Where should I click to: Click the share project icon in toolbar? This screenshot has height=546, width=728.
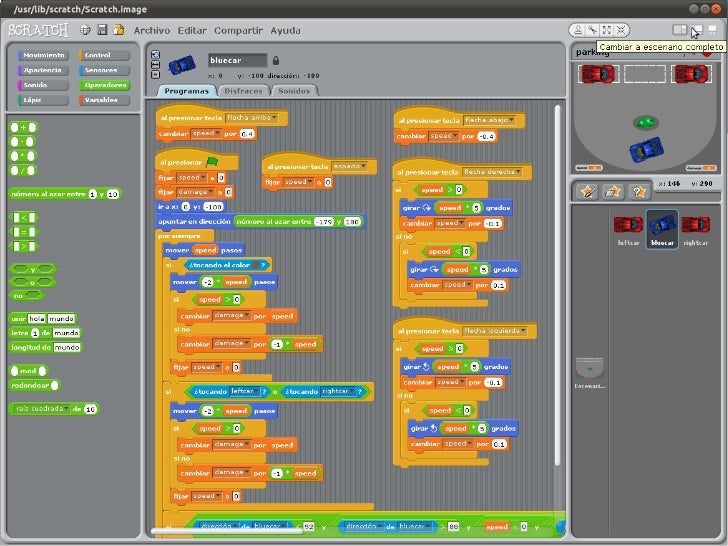[119, 30]
